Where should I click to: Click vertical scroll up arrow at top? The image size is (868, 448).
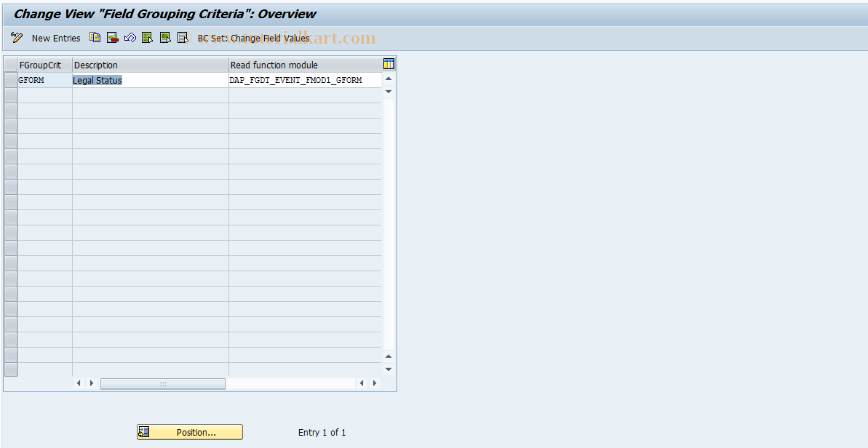click(x=389, y=79)
